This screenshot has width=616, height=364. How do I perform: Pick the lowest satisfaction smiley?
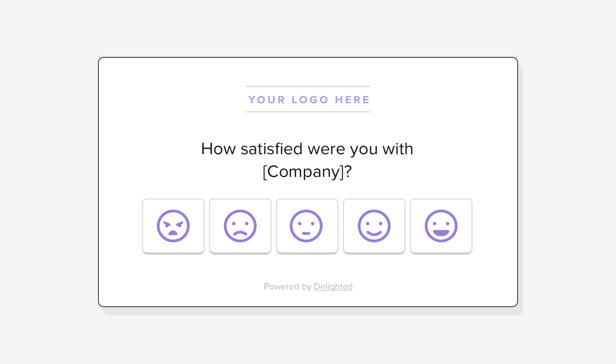point(173,226)
